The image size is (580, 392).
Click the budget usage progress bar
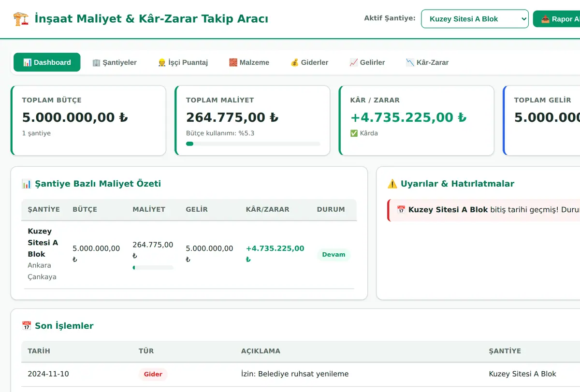(253, 144)
